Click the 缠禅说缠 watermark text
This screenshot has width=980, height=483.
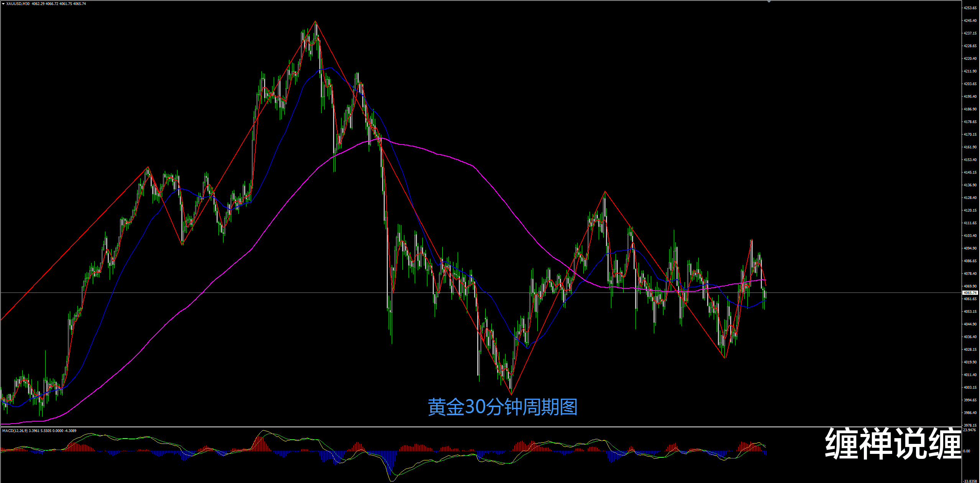(x=893, y=444)
